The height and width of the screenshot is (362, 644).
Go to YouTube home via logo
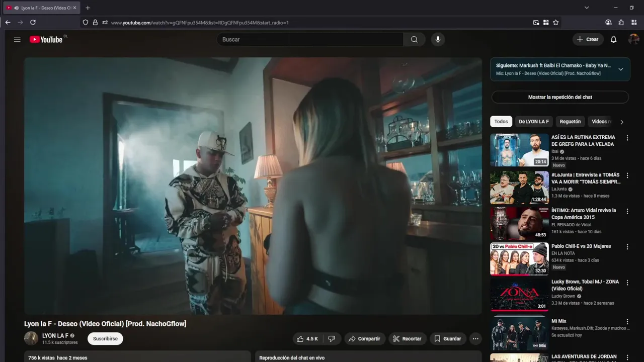[46, 39]
